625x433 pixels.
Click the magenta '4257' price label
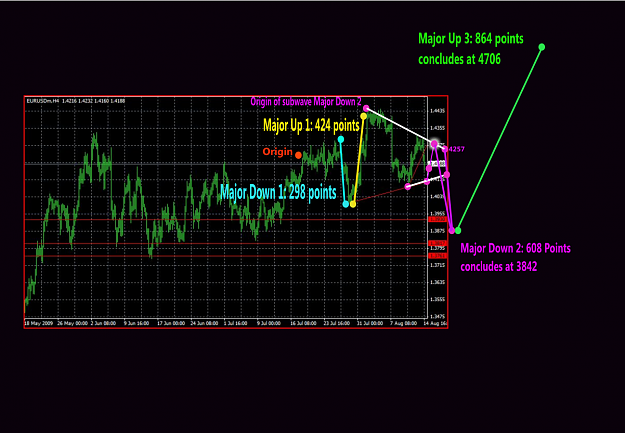456,149
